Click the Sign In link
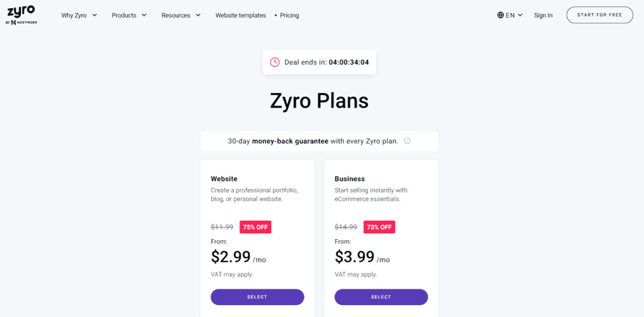 click(543, 15)
